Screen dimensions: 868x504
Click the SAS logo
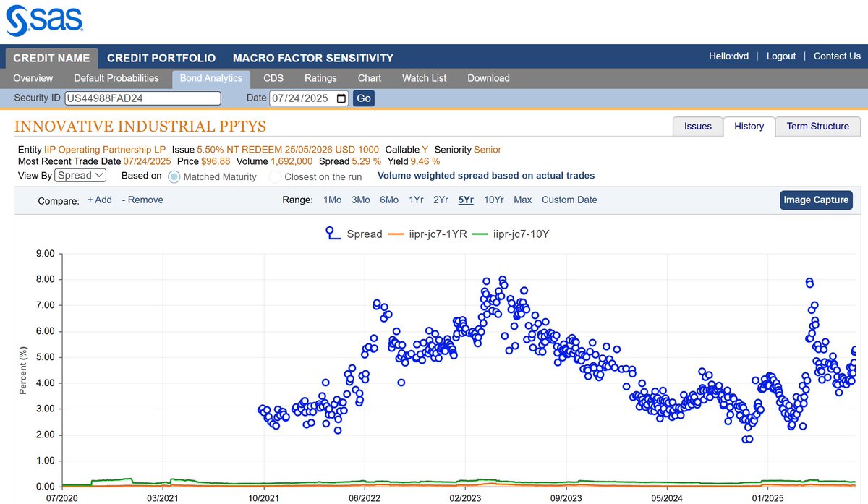(x=45, y=20)
